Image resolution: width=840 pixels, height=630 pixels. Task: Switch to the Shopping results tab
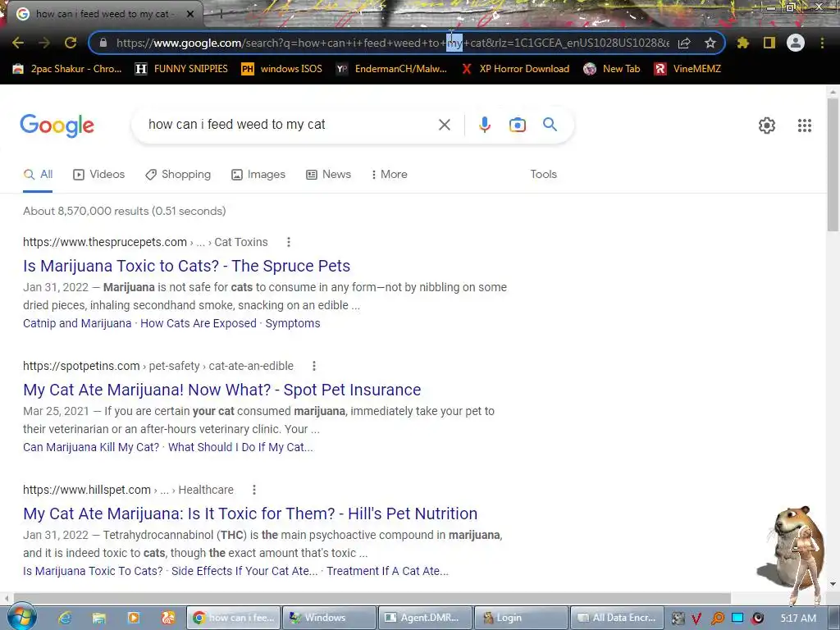pos(178,174)
